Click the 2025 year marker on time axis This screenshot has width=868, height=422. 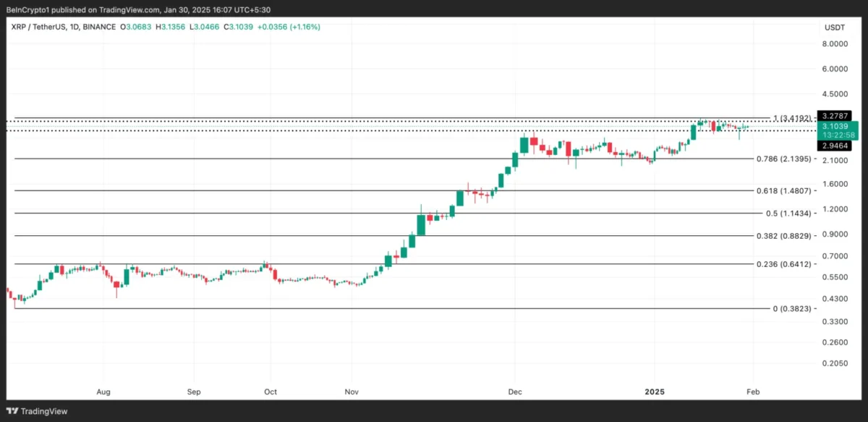tap(654, 391)
